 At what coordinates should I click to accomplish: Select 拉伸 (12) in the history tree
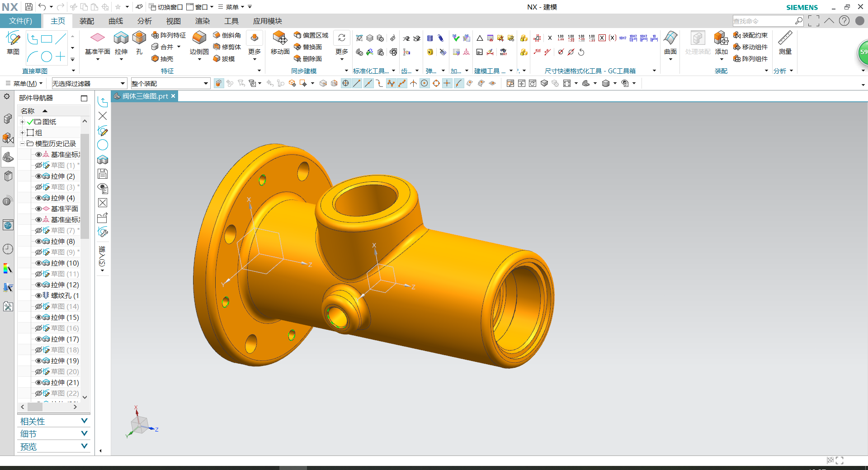pos(65,285)
